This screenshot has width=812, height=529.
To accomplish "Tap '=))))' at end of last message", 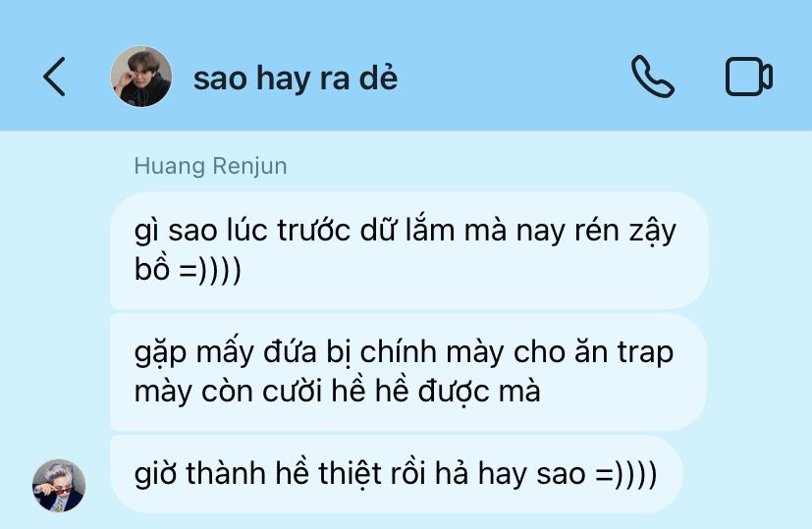I will click(626, 474).
